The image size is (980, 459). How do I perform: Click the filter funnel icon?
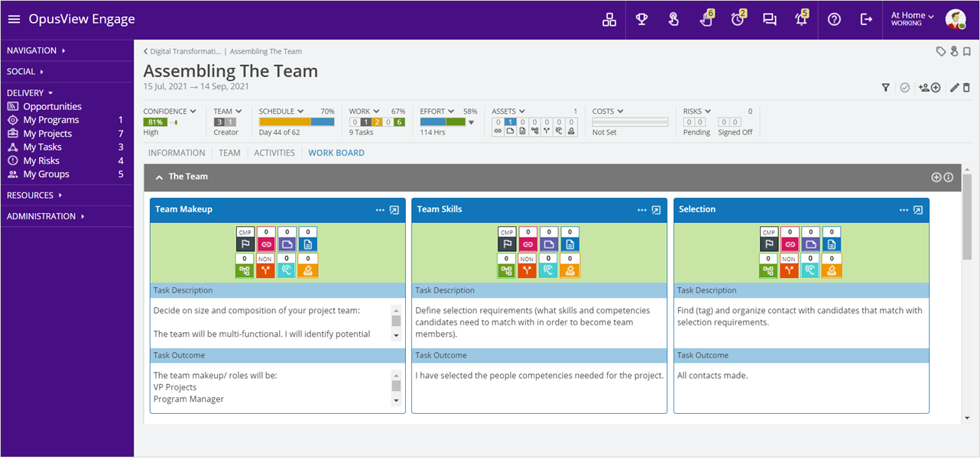[885, 88]
